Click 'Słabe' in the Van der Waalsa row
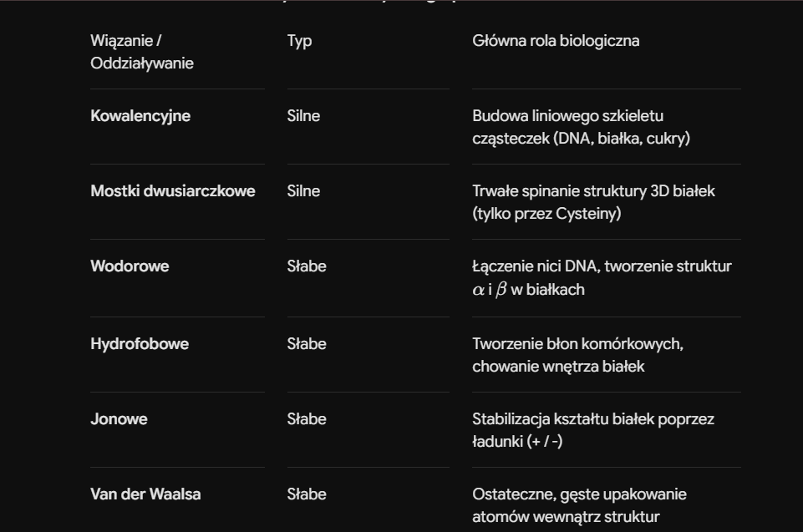The width and height of the screenshot is (803, 532). click(x=307, y=494)
